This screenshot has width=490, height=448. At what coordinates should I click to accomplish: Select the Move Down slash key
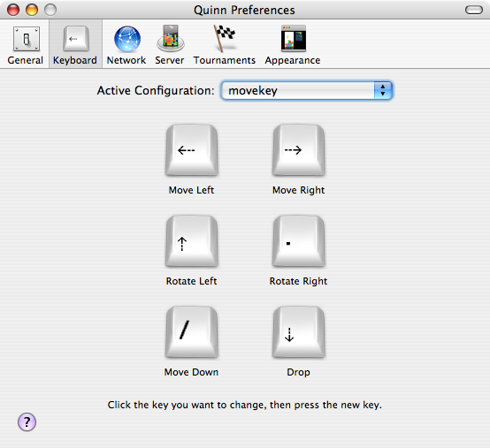coord(192,332)
